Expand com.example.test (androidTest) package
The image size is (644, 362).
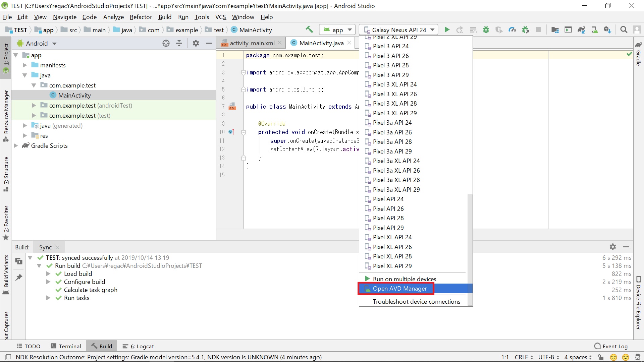[x=34, y=106]
